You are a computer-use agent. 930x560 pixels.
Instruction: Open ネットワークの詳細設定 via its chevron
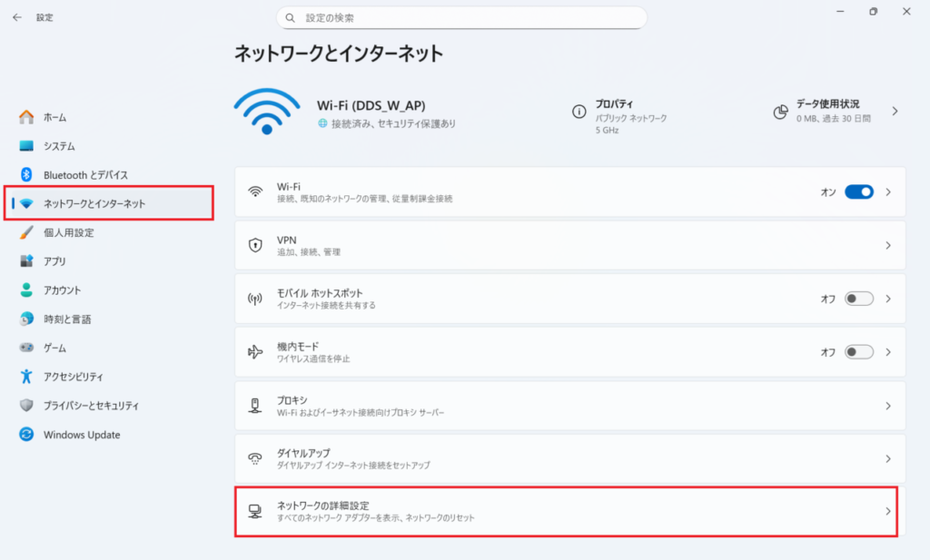[x=888, y=511]
